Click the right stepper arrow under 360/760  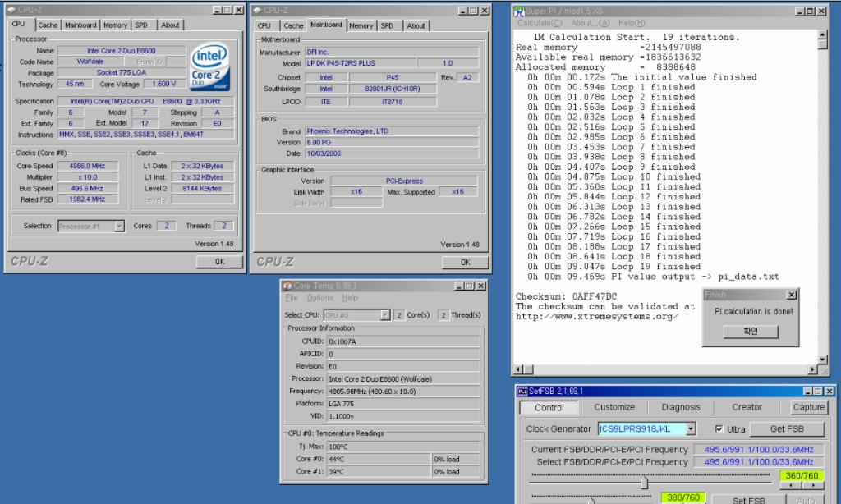click(x=813, y=485)
